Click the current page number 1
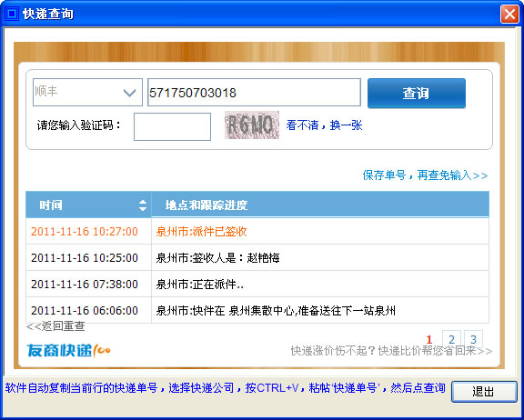The image size is (524, 420). tap(429, 339)
